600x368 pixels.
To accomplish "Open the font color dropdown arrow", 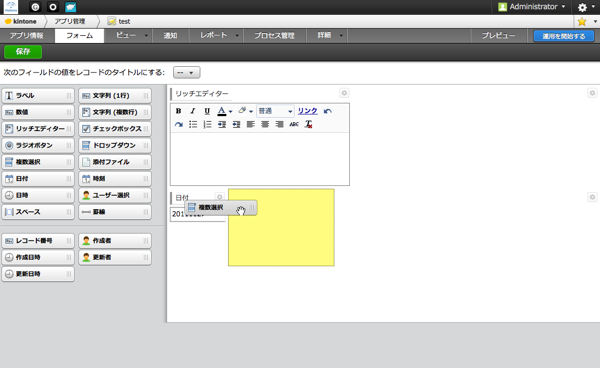I will 230,112.
